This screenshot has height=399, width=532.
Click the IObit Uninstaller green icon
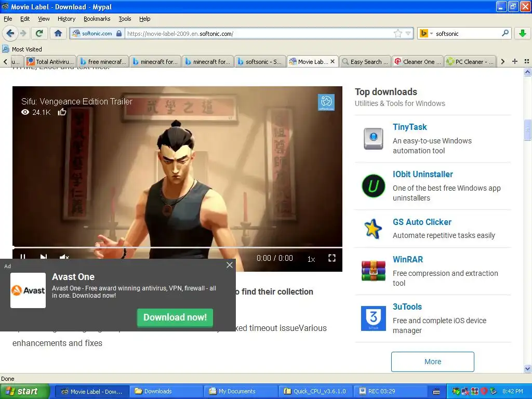pos(373,186)
